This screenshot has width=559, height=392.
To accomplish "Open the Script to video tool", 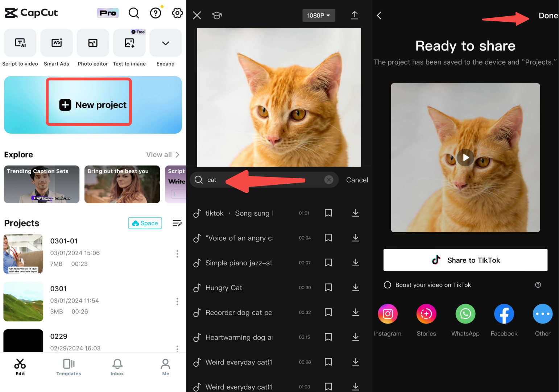I will click(x=20, y=43).
